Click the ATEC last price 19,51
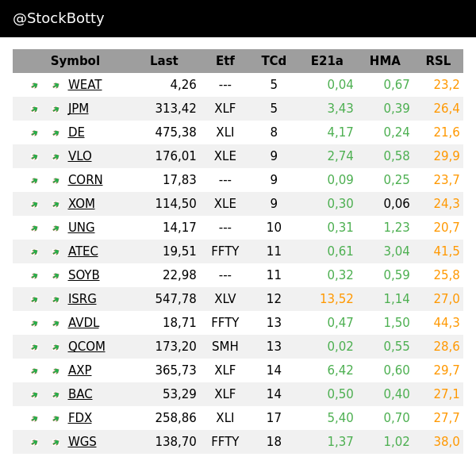Screen dimensions: 476x476 tap(179, 251)
